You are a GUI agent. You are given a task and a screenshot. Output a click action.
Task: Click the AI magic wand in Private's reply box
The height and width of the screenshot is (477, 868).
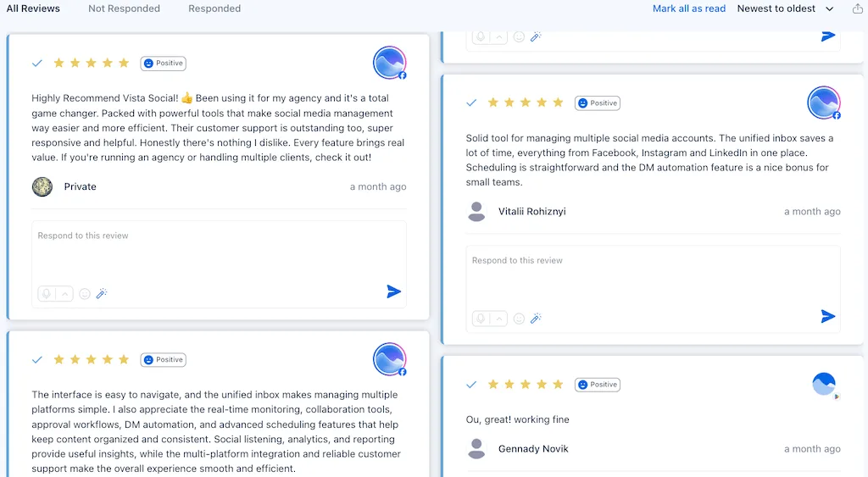102,294
